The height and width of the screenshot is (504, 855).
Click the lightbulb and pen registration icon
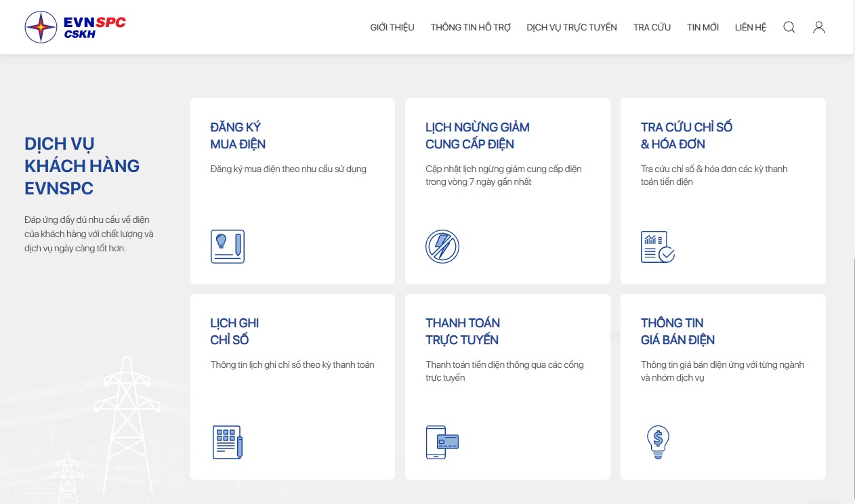click(x=228, y=247)
